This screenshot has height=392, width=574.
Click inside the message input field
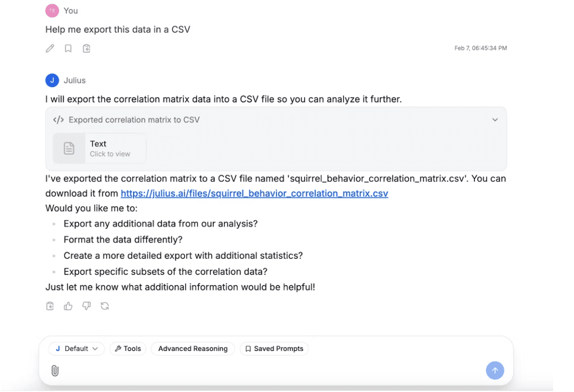click(261, 371)
